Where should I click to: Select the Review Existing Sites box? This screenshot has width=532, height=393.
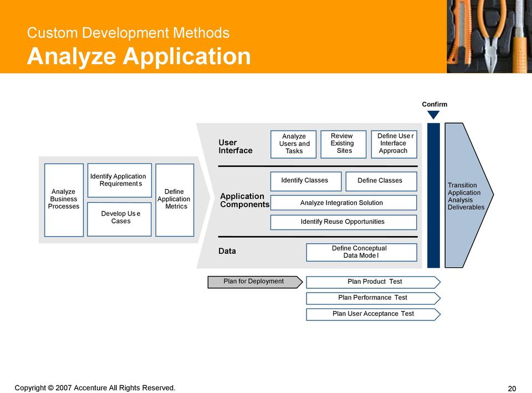[344, 144]
